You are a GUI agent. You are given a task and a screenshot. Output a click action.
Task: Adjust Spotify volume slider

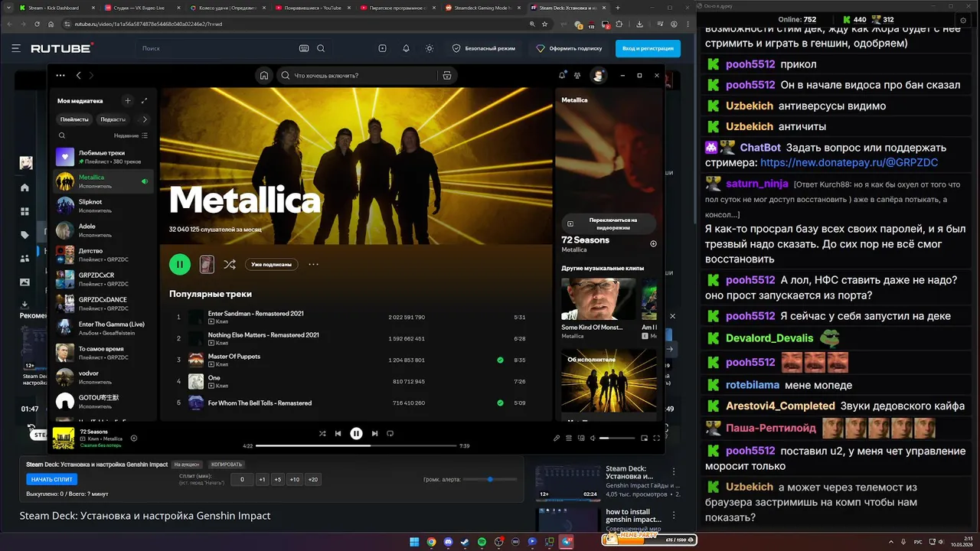(617, 438)
